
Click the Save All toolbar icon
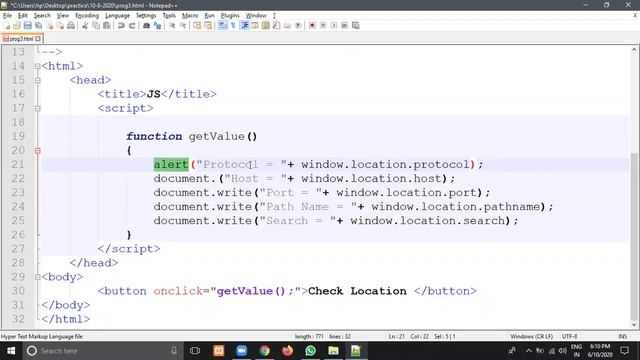(x=38, y=25)
